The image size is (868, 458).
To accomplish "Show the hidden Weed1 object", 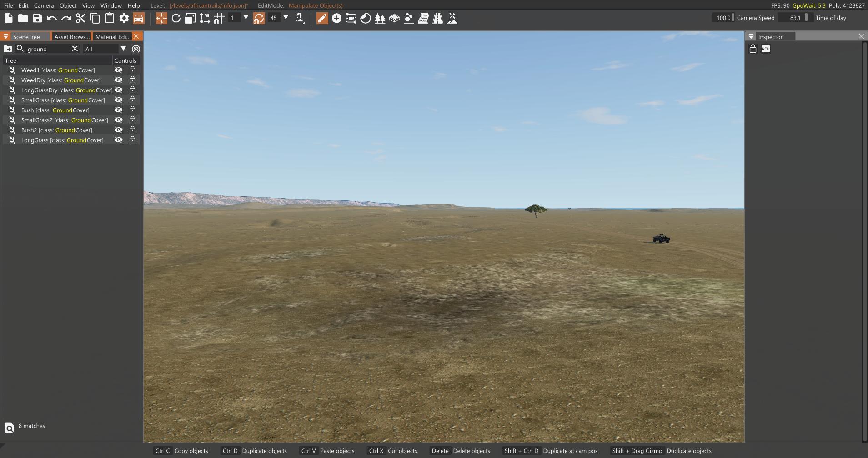I will (119, 70).
